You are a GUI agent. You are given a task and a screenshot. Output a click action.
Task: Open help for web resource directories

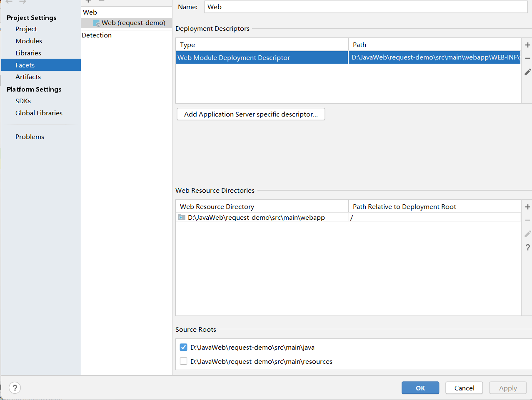click(527, 247)
